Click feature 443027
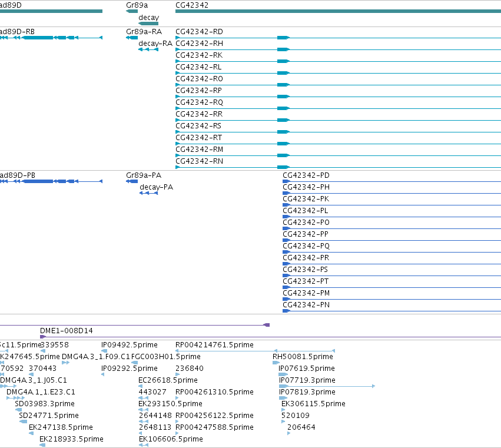Image resolution: width=501 pixels, height=448 pixels. [152, 392]
